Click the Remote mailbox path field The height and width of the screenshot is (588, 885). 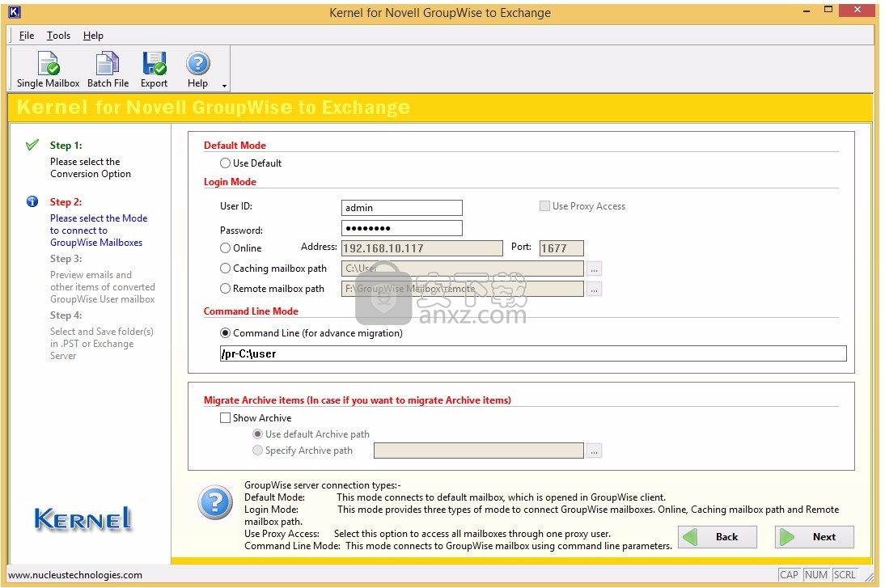(x=462, y=289)
